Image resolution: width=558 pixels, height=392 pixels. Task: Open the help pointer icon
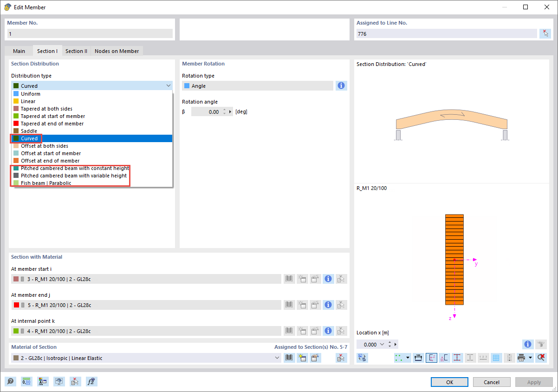[10, 381]
